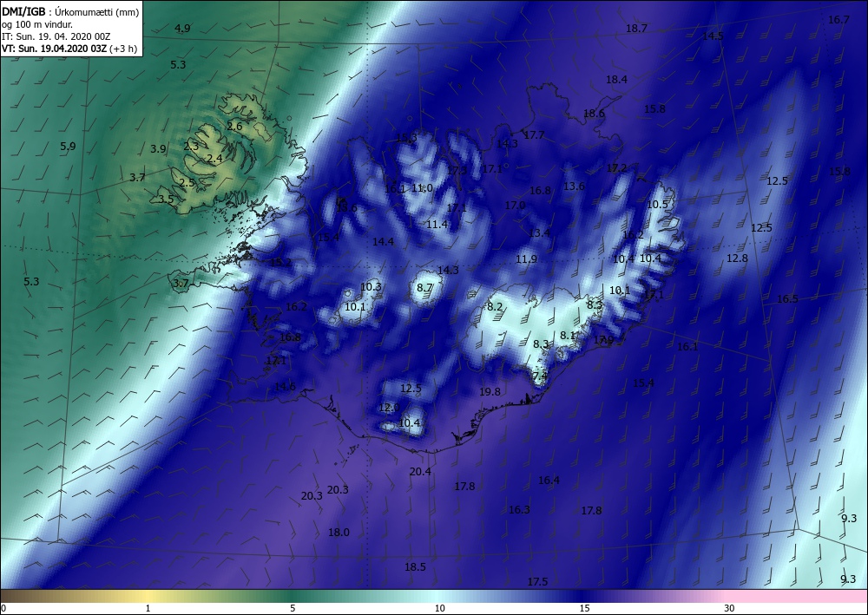This screenshot has height=615, width=868.
Task: Click the Westfjords value 2.4
Action: (x=214, y=159)
